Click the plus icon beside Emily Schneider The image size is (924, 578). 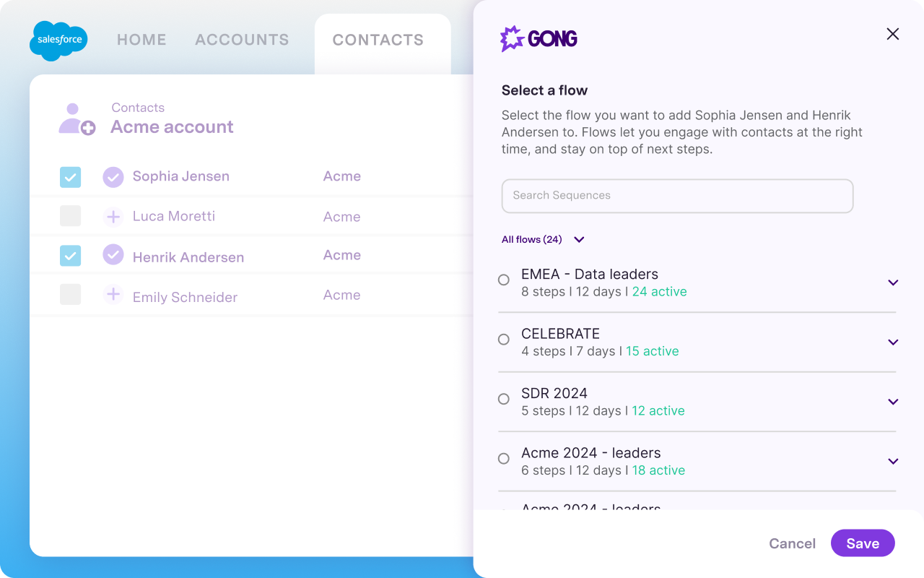click(113, 295)
